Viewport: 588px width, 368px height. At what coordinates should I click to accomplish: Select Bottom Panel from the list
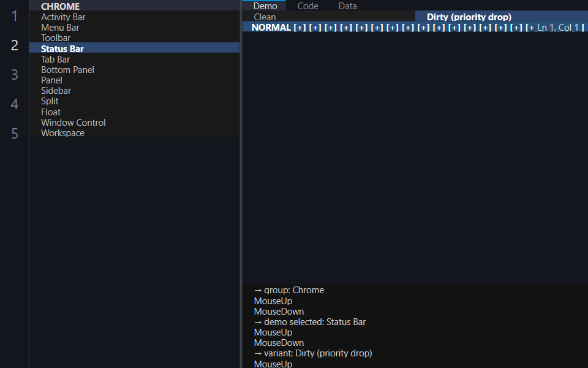(x=134, y=69)
